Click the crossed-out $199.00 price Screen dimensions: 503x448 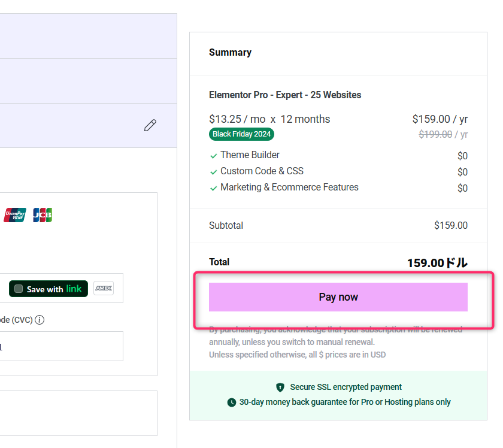tap(435, 134)
